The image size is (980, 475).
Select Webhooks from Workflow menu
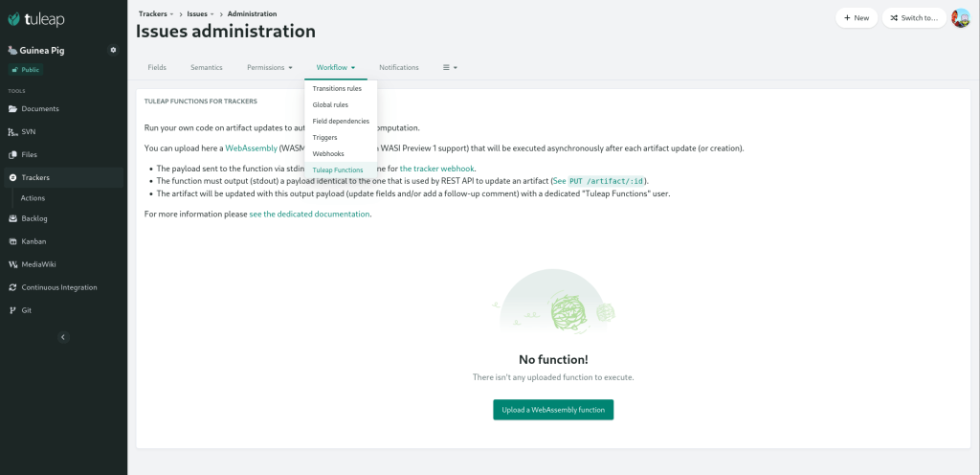coord(341,154)
